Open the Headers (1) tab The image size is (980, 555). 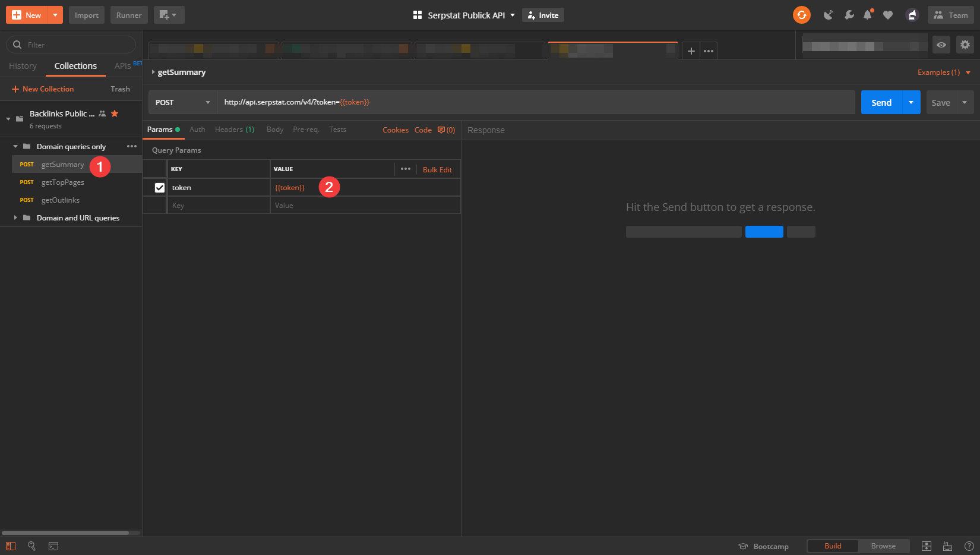(x=235, y=130)
